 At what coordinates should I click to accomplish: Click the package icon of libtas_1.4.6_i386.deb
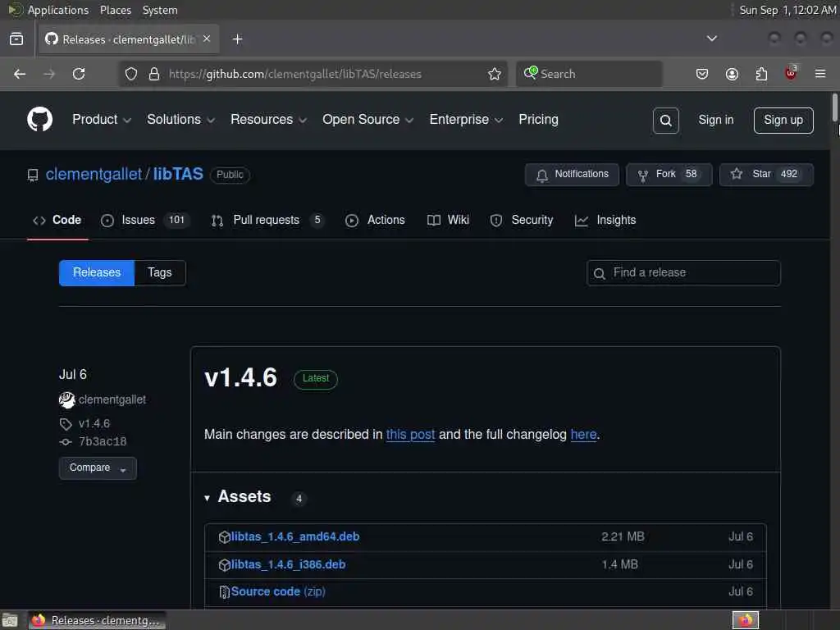pyautogui.click(x=225, y=564)
